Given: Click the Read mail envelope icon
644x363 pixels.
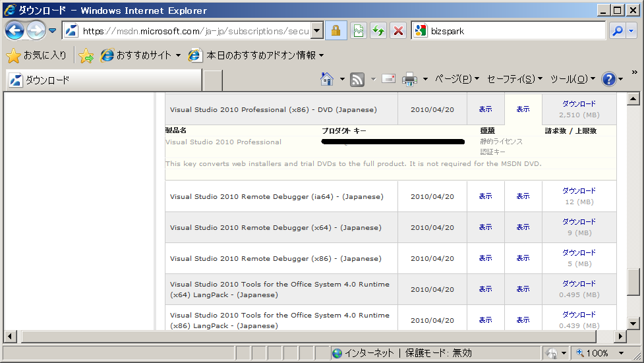Looking at the screenshot, I should click(388, 79).
